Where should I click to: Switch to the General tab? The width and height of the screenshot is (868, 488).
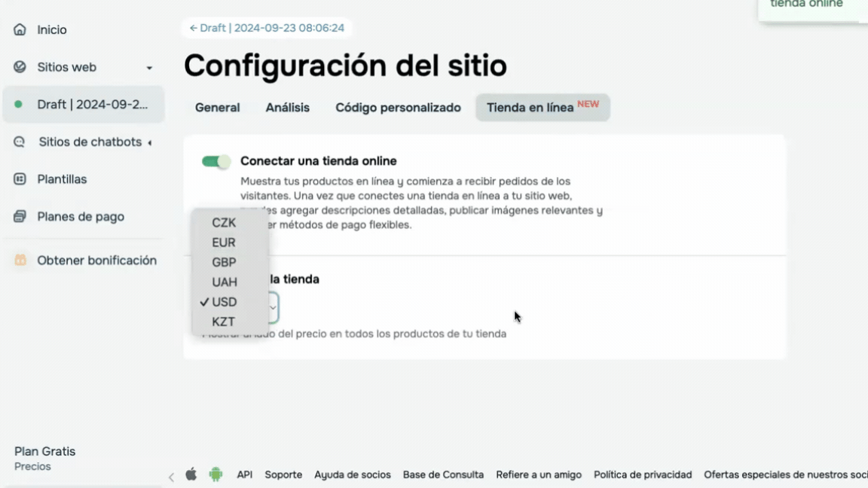point(217,108)
